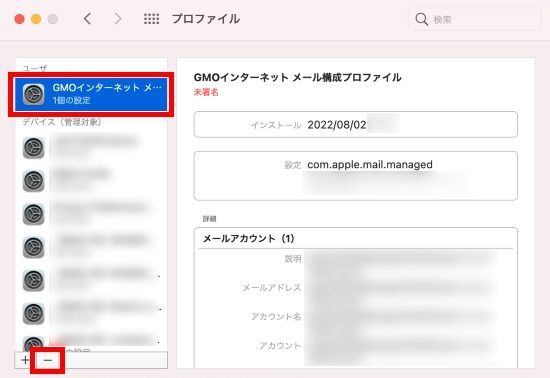Screen dimensions: 550x378
Task: Go back with the left chevron
Action: pyautogui.click(x=88, y=19)
